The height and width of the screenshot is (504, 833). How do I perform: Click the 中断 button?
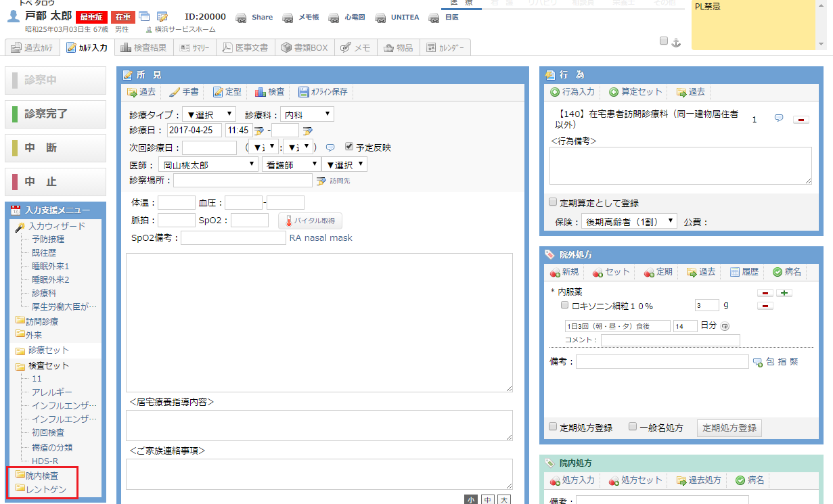coord(55,148)
